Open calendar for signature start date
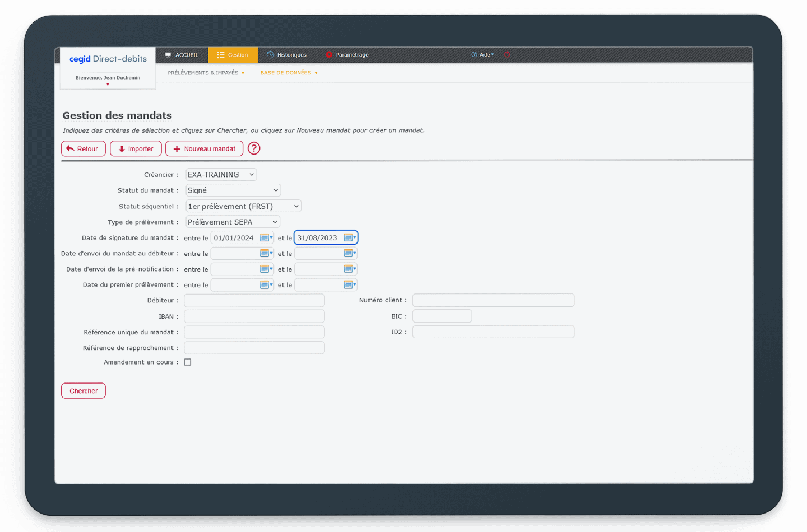The image size is (807, 532). coord(265,238)
